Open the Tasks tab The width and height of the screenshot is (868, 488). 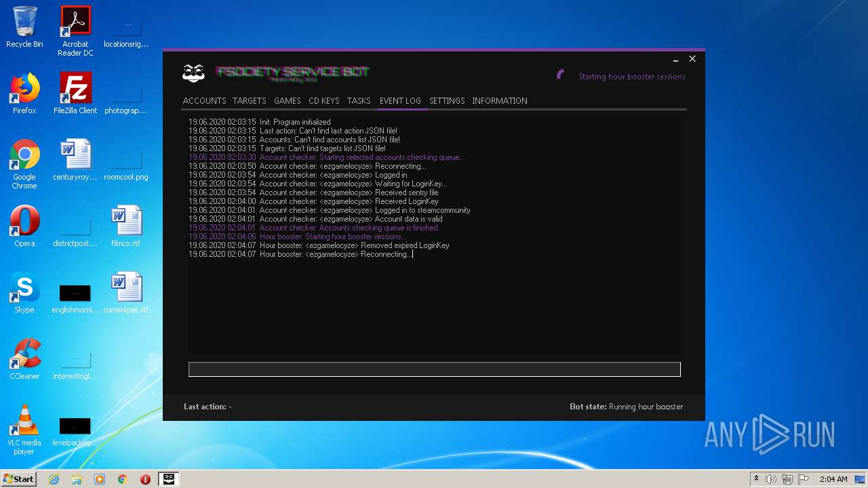[x=359, y=101]
